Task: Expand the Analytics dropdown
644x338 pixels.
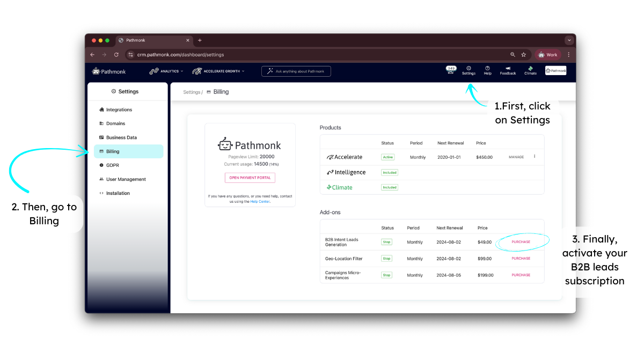Action: (x=166, y=71)
